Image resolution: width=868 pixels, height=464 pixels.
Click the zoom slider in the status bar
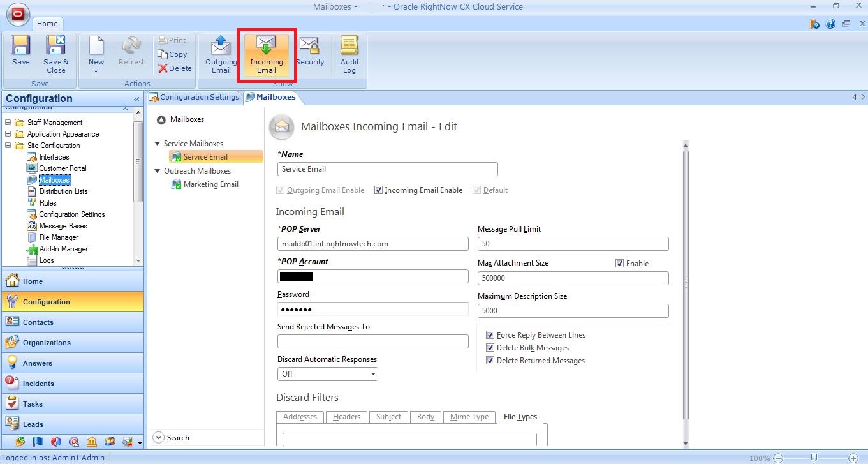click(814, 458)
